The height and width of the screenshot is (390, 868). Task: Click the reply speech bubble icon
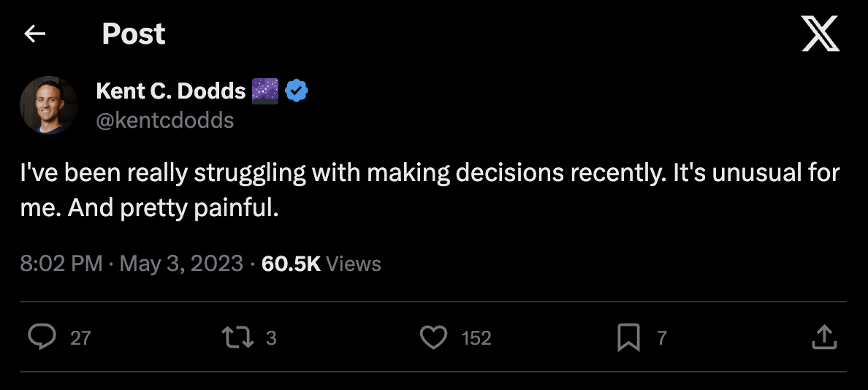(42, 337)
